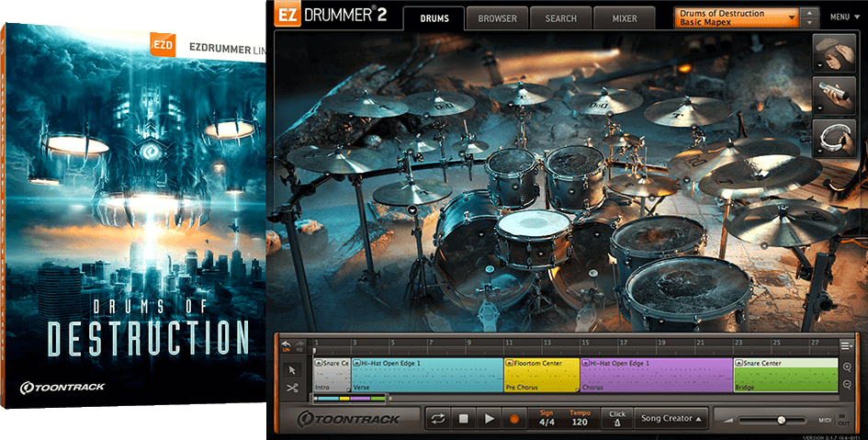The height and width of the screenshot is (440, 868).
Task: Open the Verse block instrument menu
Action: (x=357, y=363)
